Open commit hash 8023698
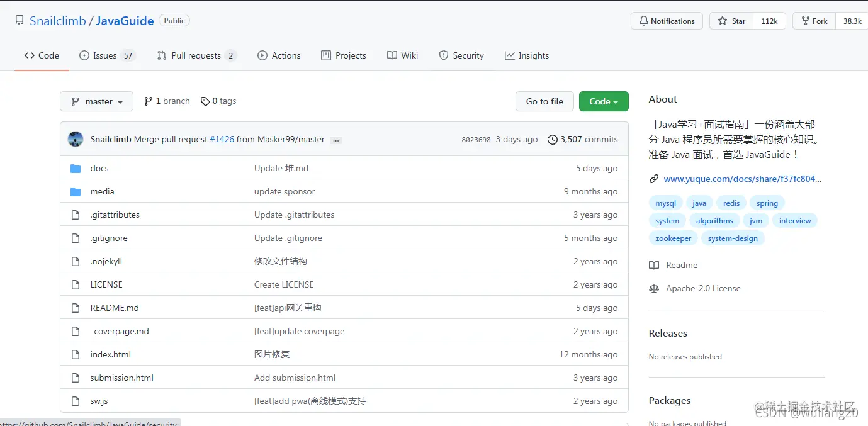This screenshot has width=868, height=426. click(476, 140)
